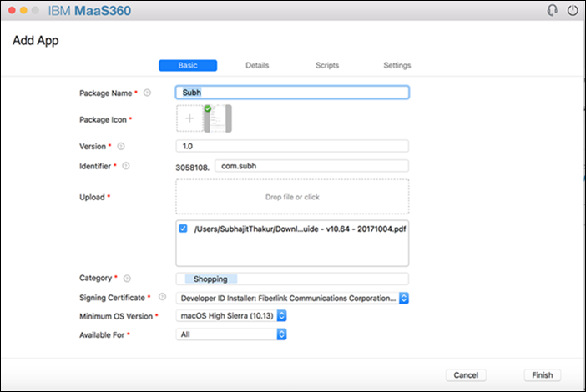Screen dimensions: 586x392
Task: Click the IBM MaaS360 title logo
Action: pyautogui.click(x=89, y=11)
